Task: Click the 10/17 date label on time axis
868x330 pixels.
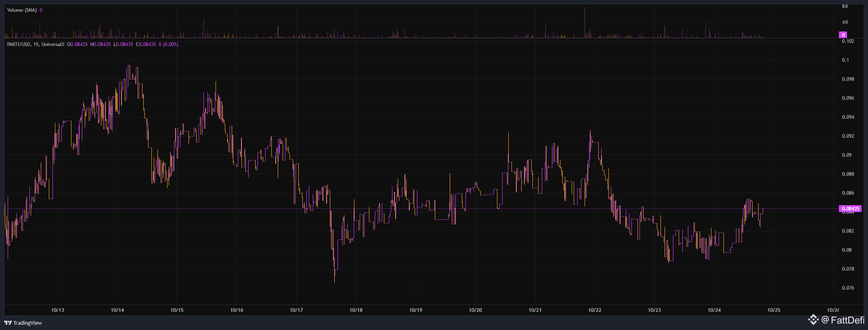Action: [296, 310]
